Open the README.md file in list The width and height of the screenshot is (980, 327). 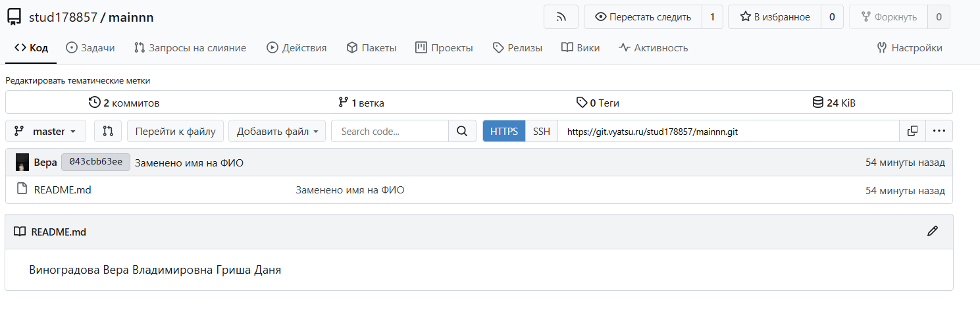coord(63,190)
